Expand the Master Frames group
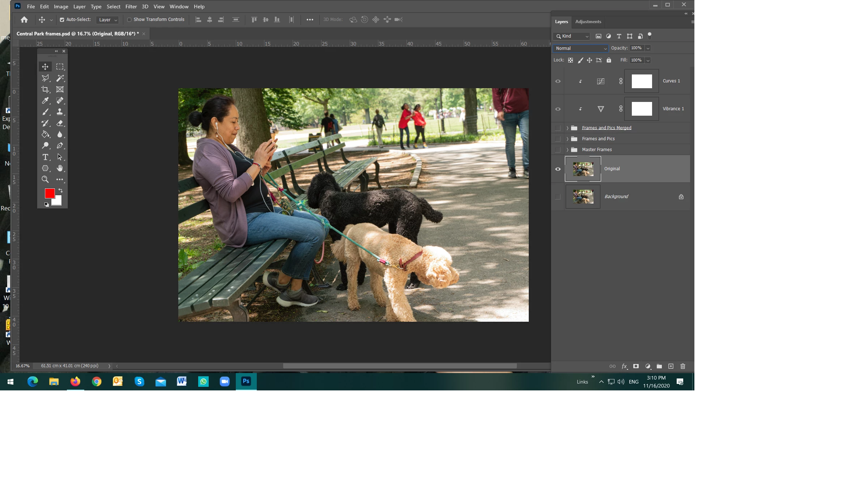Image resolution: width=868 pixels, height=488 pixels. point(567,150)
